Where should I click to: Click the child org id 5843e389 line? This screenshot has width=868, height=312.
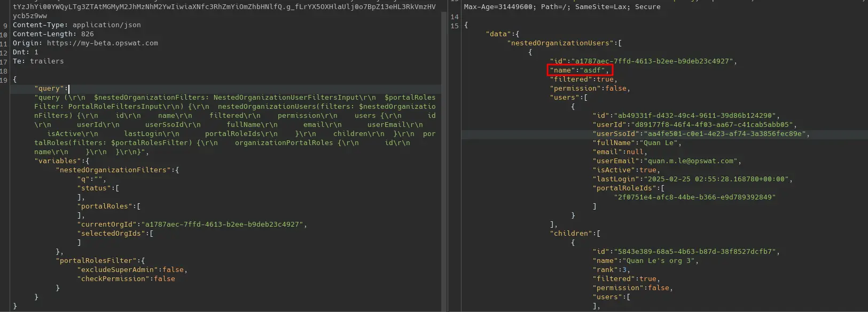(x=686, y=252)
